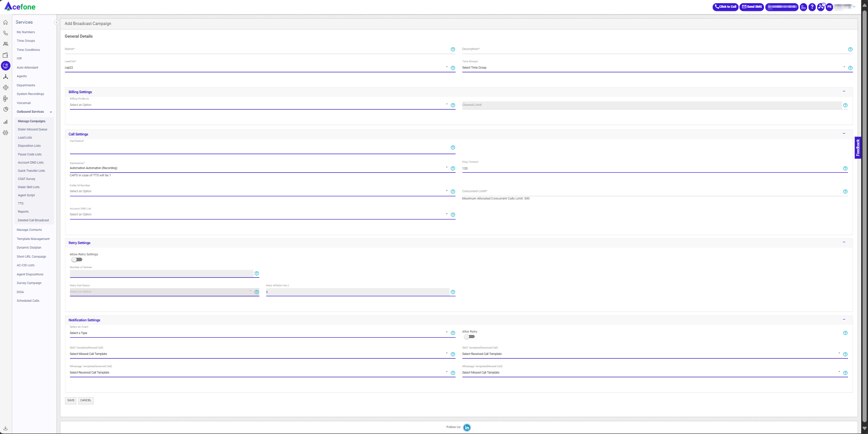Open the integrations nodes icon in the left rail
868x434 pixels.
5,77
